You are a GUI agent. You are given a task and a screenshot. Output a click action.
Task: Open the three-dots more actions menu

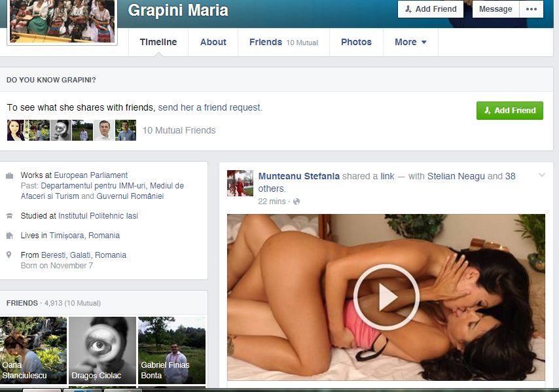coord(532,9)
